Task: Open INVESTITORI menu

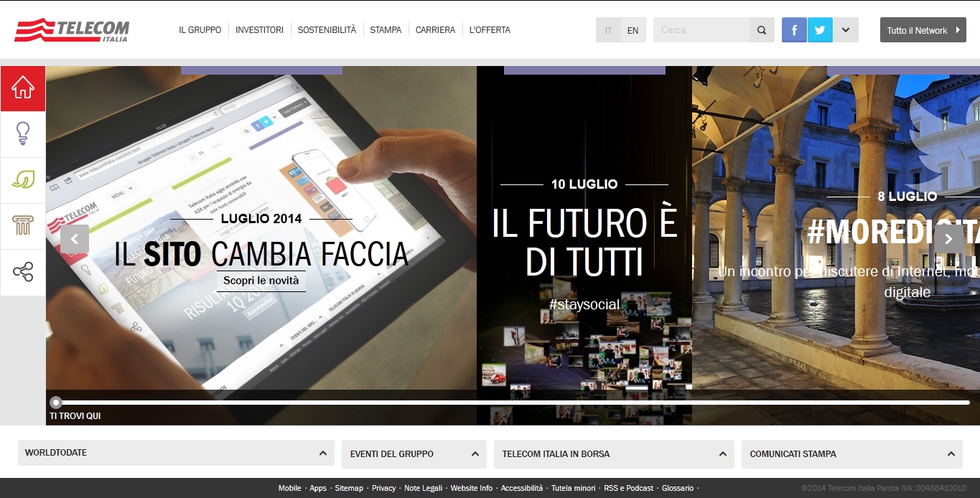Action: (259, 30)
